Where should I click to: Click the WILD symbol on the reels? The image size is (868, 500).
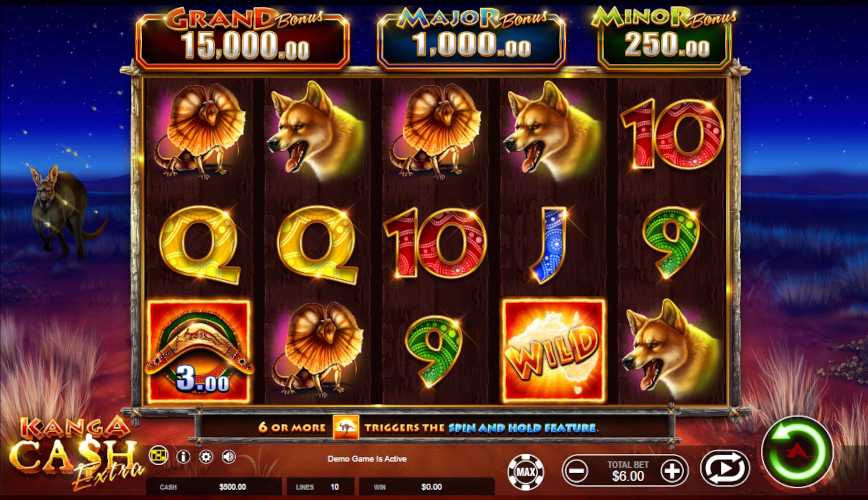point(554,350)
